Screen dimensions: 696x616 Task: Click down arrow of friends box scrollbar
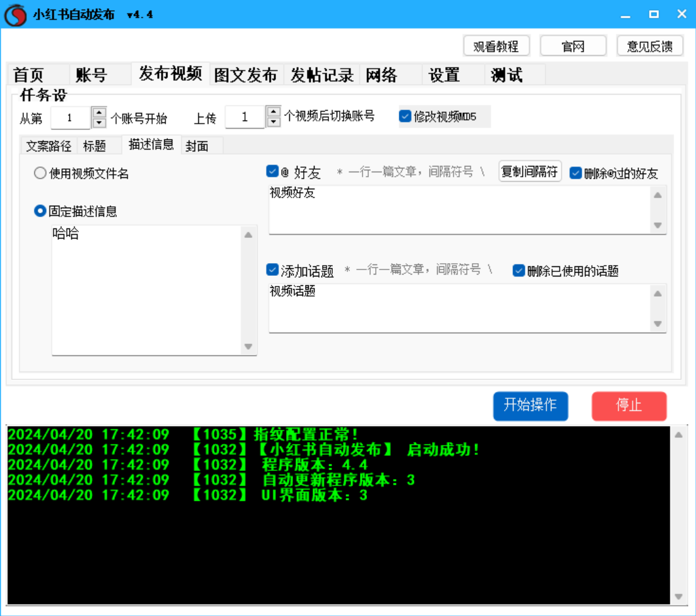tap(658, 225)
